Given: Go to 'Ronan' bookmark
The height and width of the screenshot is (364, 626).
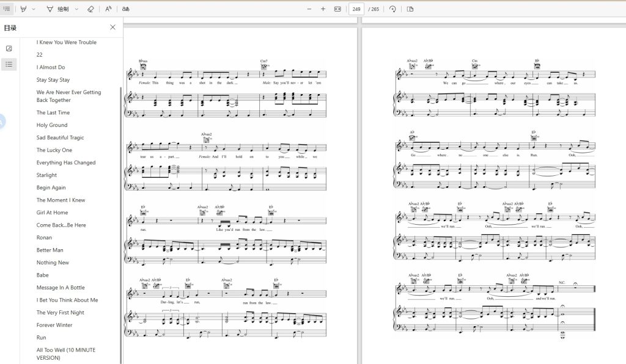Looking at the screenshot, I should click(44, 238).
